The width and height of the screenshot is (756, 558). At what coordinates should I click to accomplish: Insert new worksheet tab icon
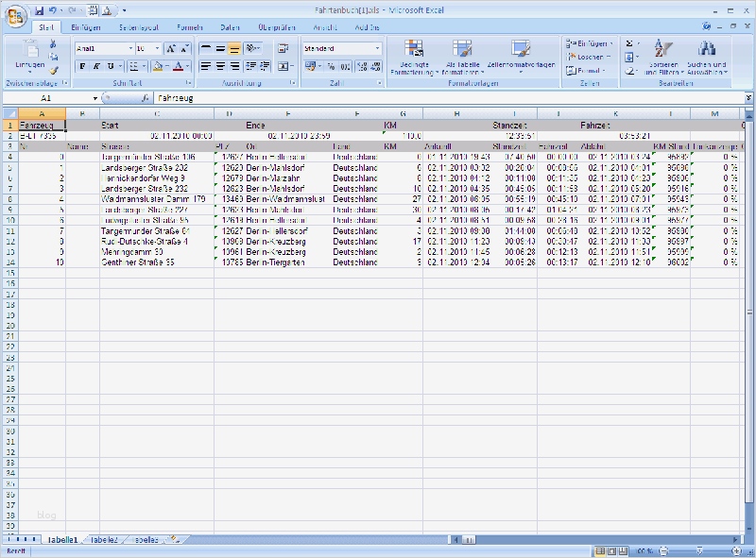tap(175, 540)
